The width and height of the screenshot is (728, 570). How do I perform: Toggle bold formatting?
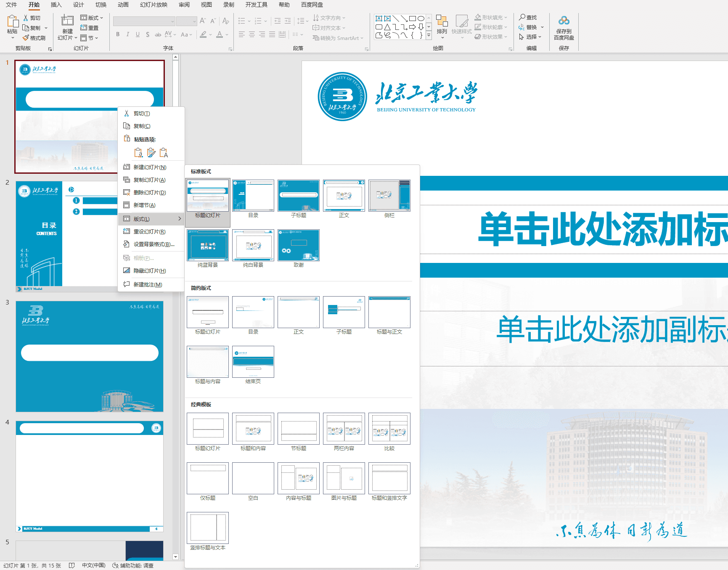118,35
